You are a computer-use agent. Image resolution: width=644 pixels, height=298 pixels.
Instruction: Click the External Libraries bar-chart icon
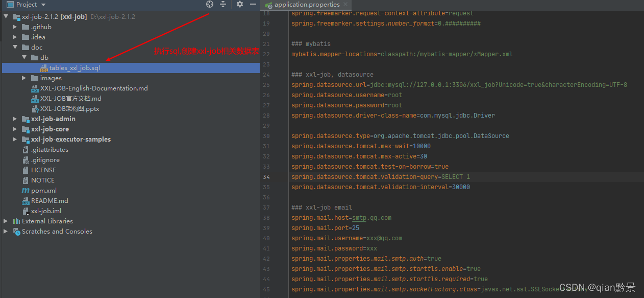click(x=16, y=221)
